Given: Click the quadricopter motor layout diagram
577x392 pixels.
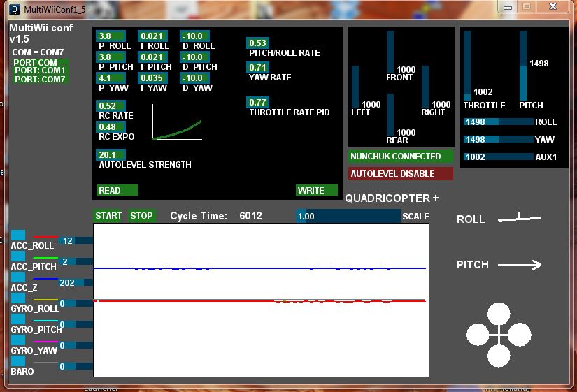Looking at the screenshot, I should [499, 335].
